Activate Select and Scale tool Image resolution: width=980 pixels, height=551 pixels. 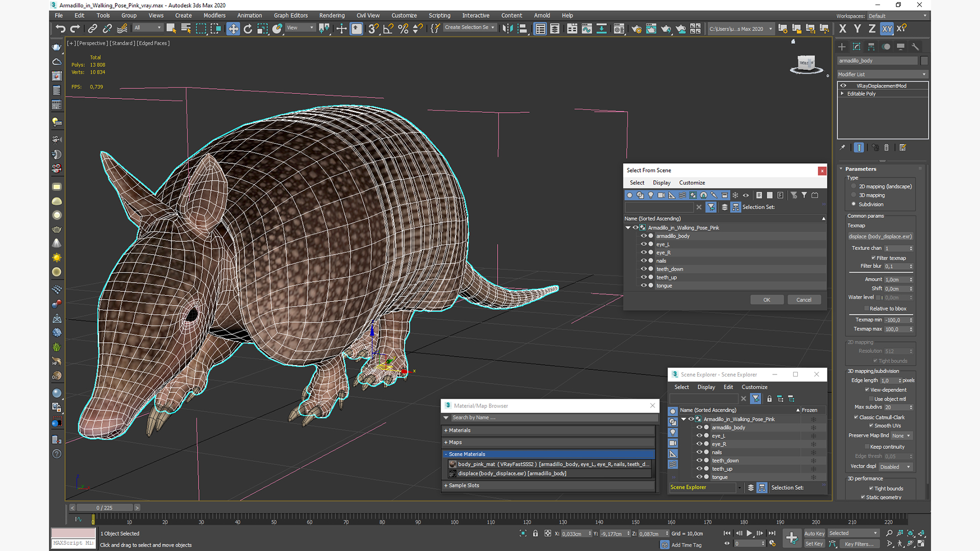pyautogui.click(x=262, y=29)
